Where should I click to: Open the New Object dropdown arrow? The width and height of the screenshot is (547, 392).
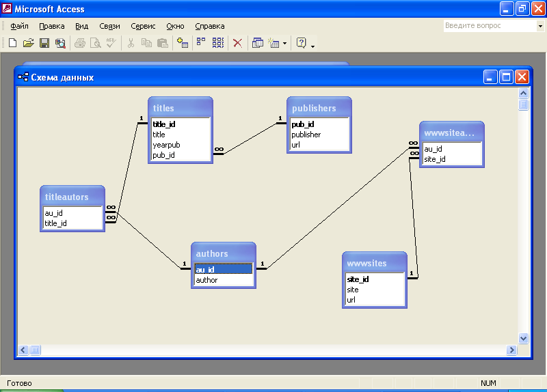[284, 43]
